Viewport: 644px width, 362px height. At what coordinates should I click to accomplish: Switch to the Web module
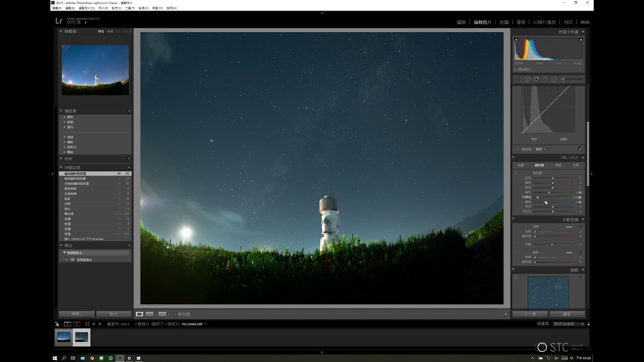[585, 22]
